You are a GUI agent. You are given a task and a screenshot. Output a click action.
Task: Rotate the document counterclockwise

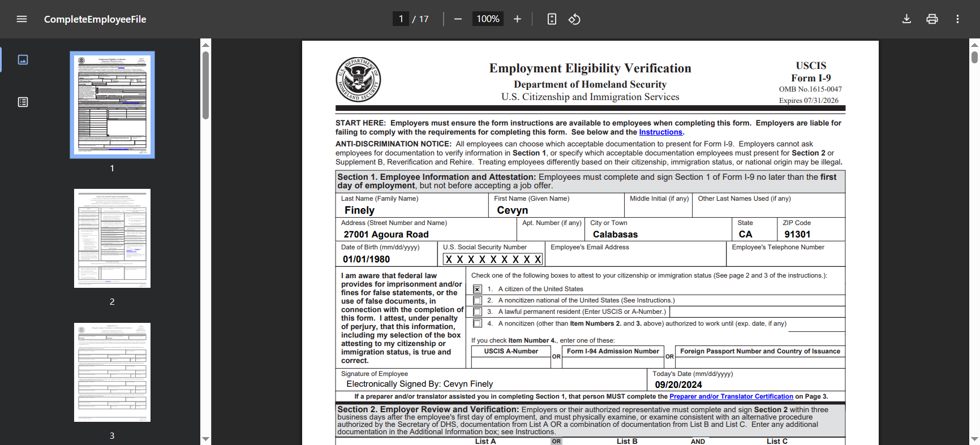tap(574, 19)
